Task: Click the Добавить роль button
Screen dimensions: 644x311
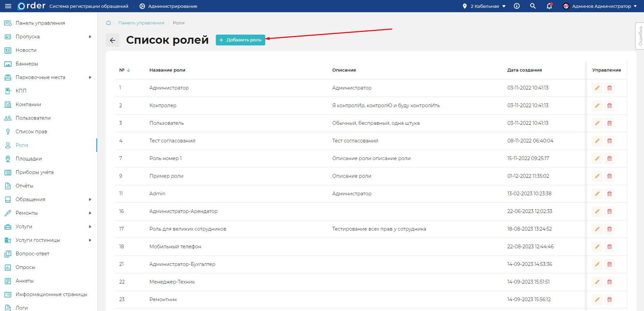Action: coord(241,40)
